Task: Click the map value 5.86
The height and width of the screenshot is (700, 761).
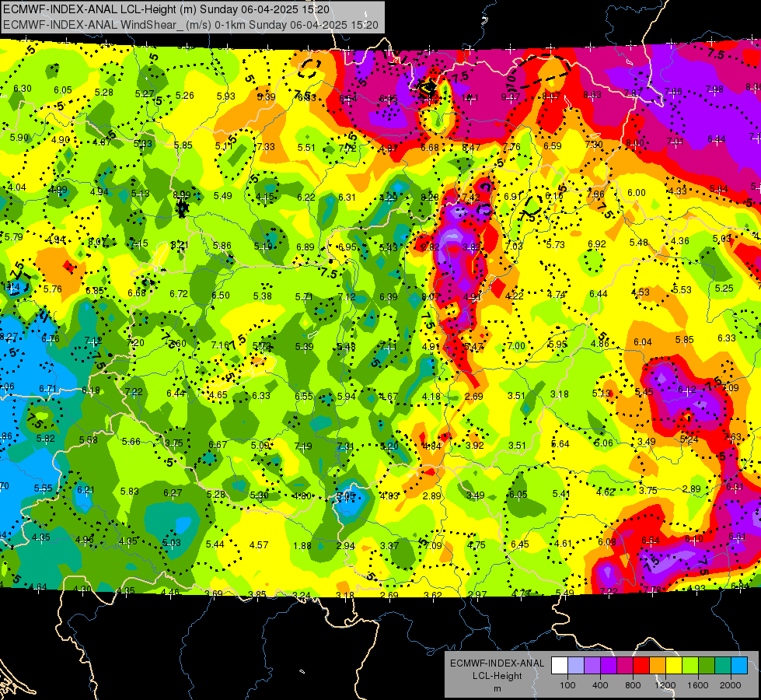Action: (222, 246)
